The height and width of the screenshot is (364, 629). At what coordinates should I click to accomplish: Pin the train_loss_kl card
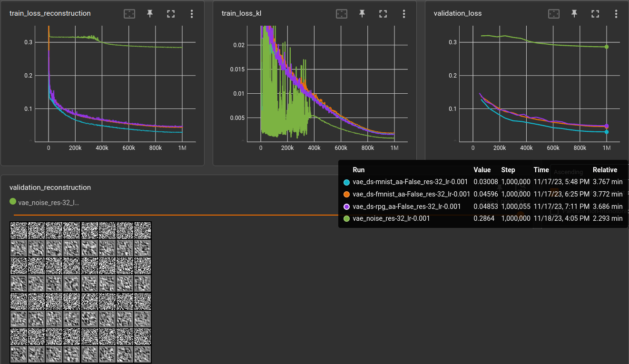pos(362,14)
